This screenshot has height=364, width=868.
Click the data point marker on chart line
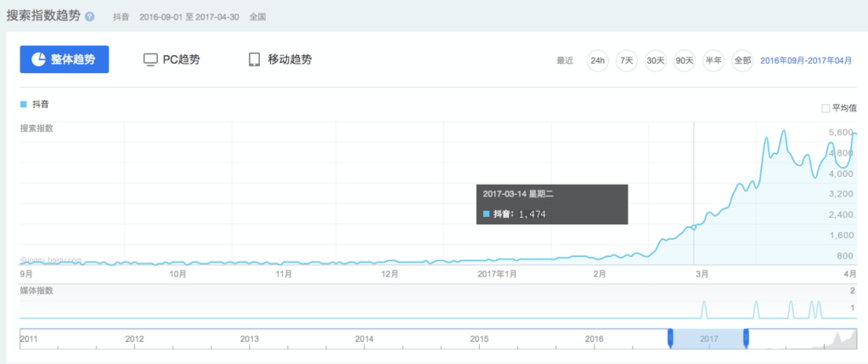click(694, 226)
